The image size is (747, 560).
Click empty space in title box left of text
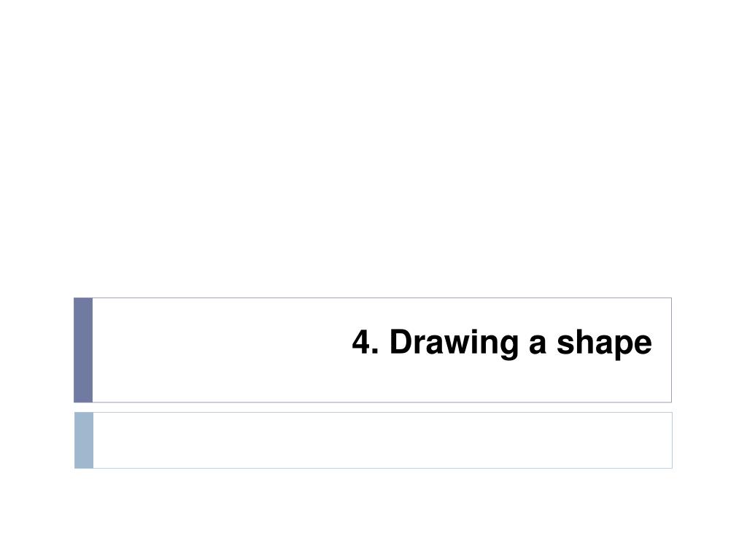point(219,350)
